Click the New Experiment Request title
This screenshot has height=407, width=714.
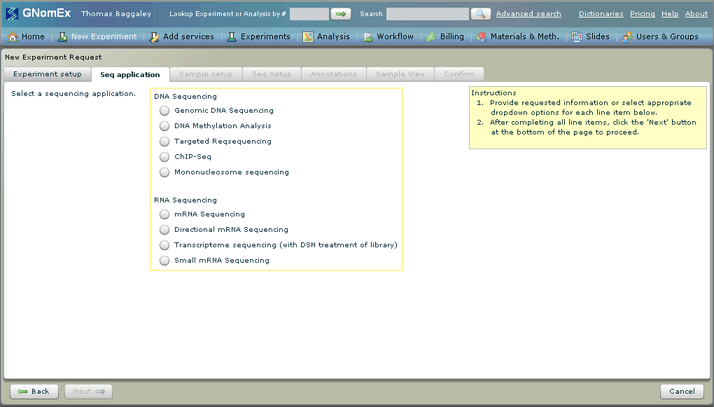[53, 57]
